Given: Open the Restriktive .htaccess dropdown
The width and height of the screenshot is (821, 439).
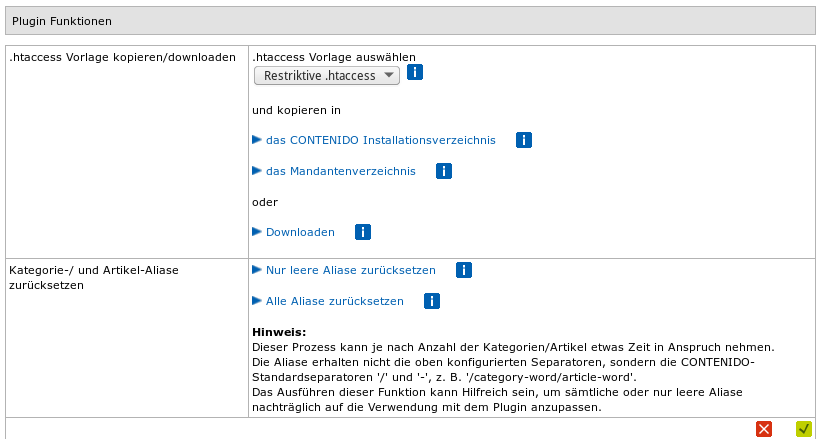Looking at the screenshot, I should pyautogui.click(x=327, y=76).
